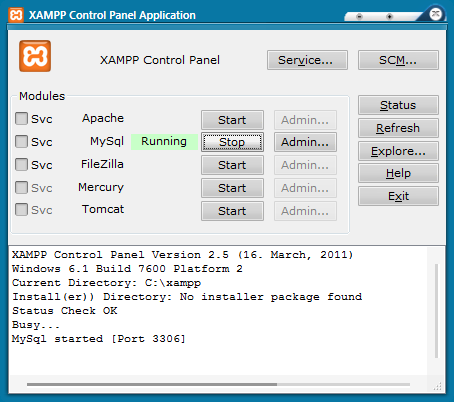Open the SCM... button
This screenshot has width=454, height=402.
(x=398, y=60)
